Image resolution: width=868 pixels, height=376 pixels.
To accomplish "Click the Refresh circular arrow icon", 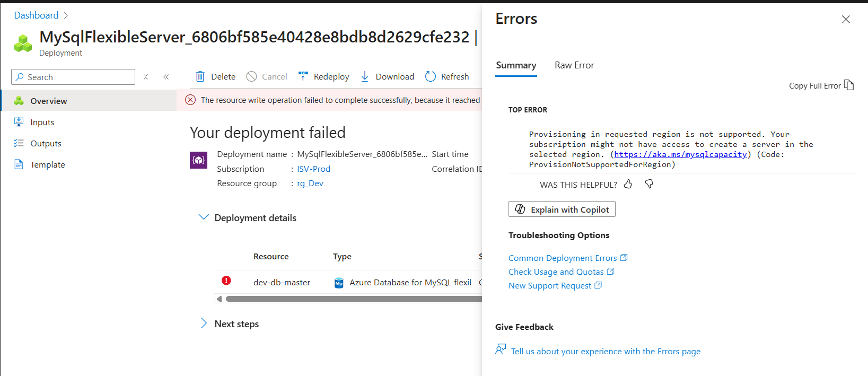I will (431, 76).
